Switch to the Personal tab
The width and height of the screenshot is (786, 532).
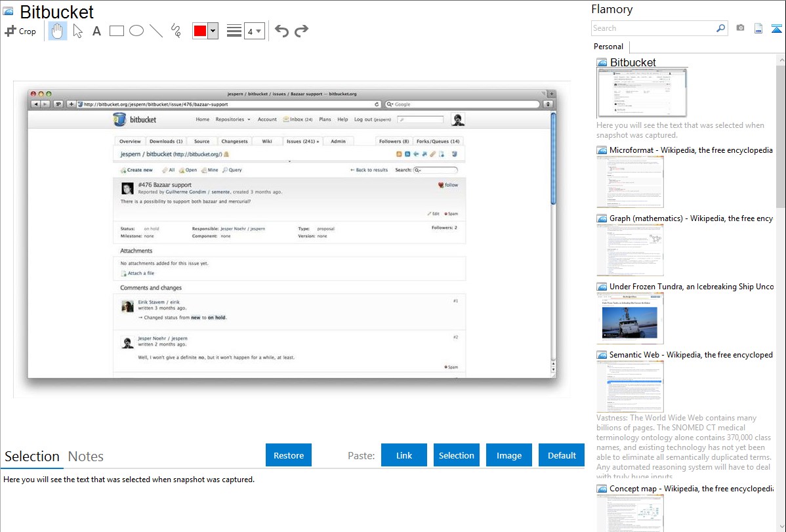608,47
